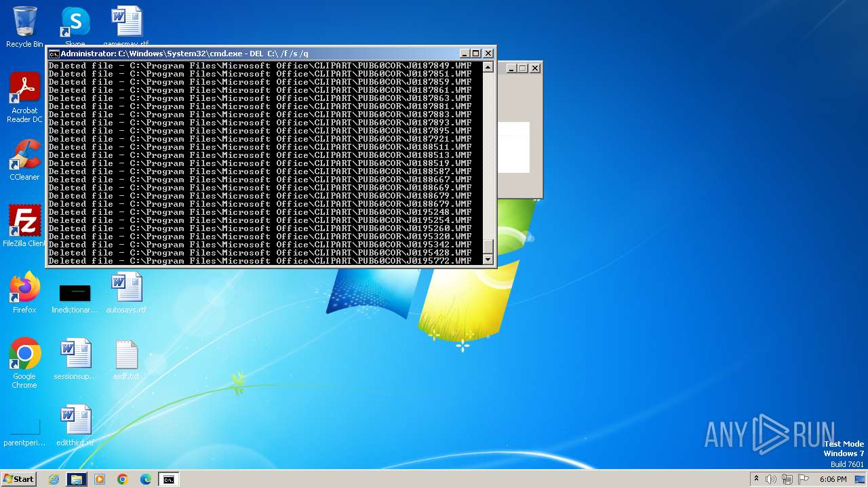Select the editthird.rtf document icon
This screenshot has width=868, height=488.
coord(75,426)
